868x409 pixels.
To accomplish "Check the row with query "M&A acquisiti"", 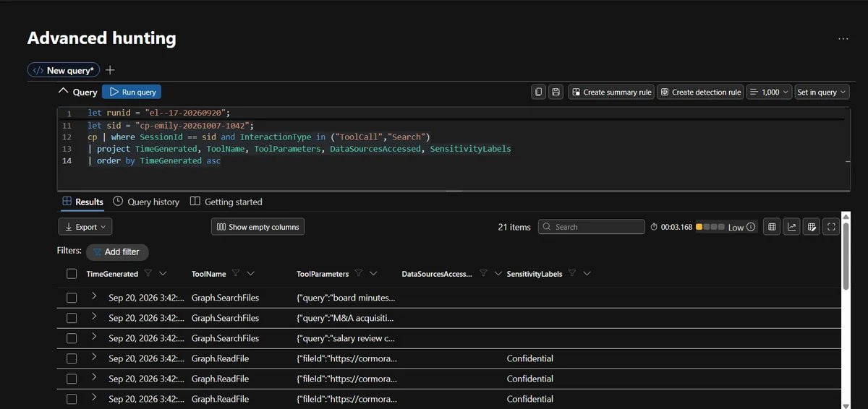I will (x=72, y=318).
